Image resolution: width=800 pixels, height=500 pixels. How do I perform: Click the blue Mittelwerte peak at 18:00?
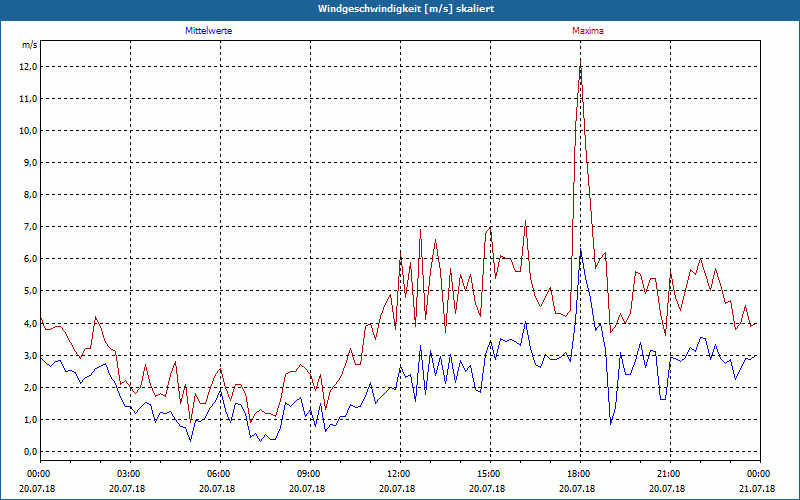581,251
